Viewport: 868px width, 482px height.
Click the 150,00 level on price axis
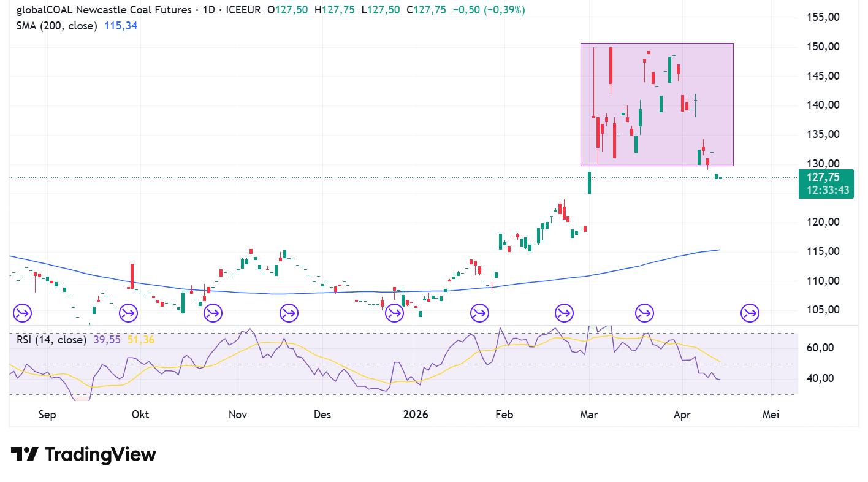click(823, 47)
